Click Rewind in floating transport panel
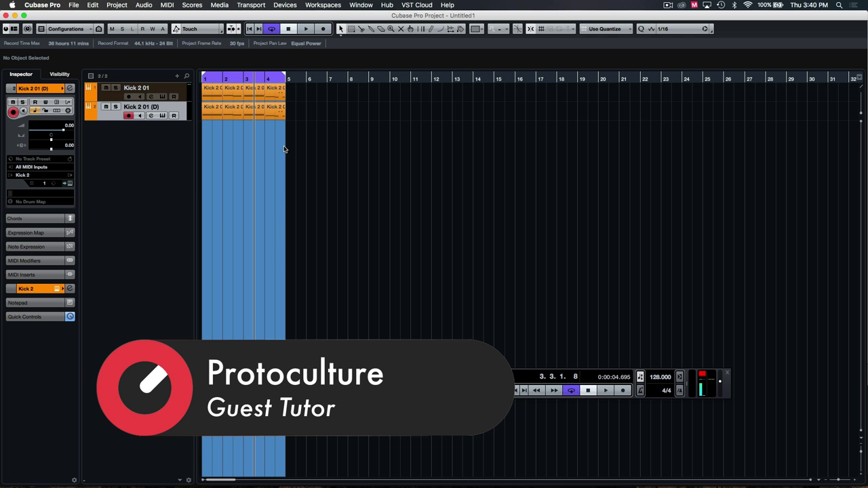Image resolution: width=868 pixels, height=488 pixels. 536,390
